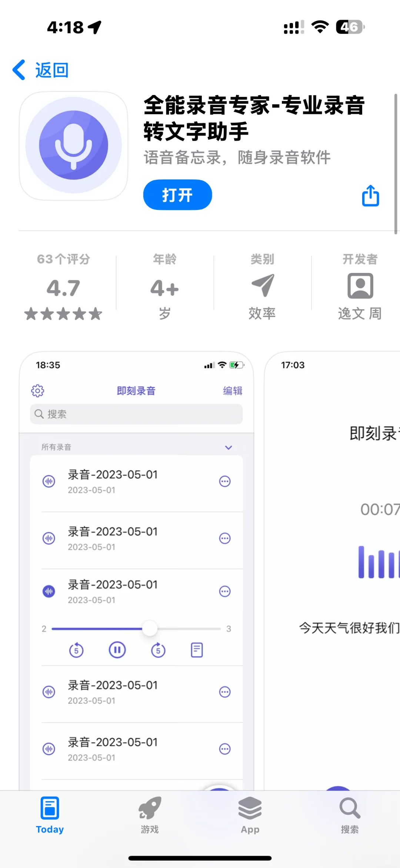This screenshot has width=400, height=868.
Task: Pause the playing recording
Action: click(117, 650)
